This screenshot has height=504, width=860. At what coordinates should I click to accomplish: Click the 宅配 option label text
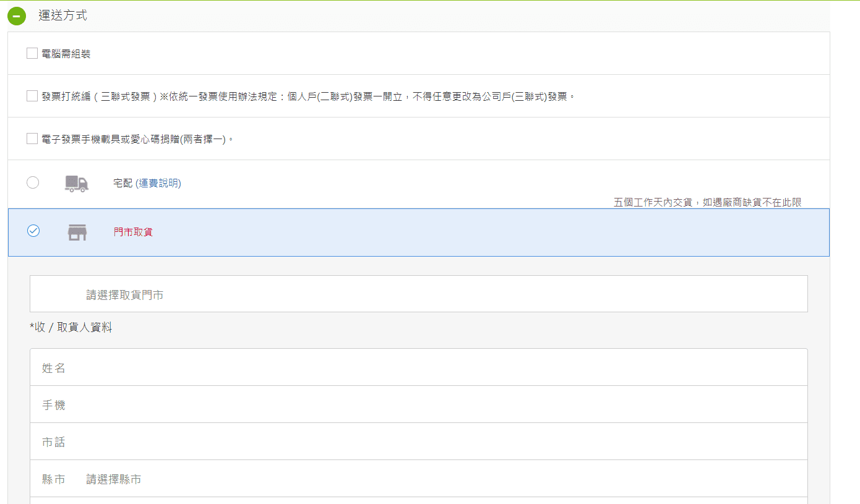tap(123, 183)
